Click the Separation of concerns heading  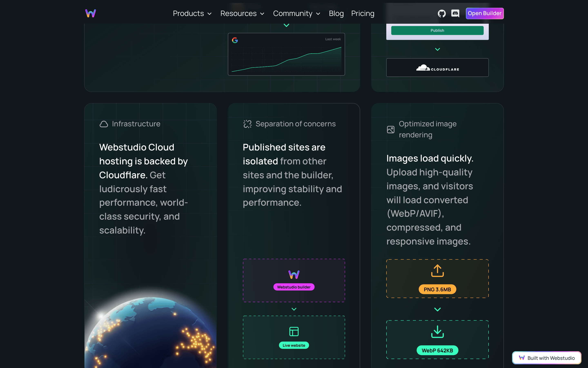point(295,124)
